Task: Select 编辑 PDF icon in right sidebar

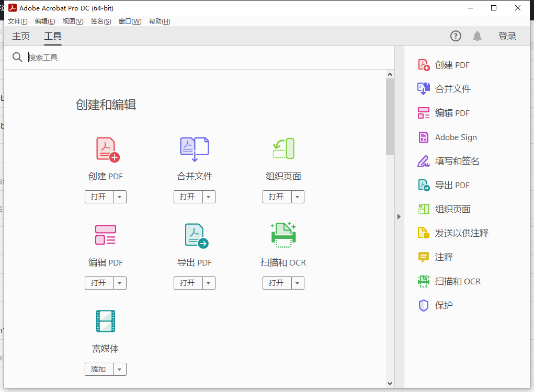Action: 424,113
